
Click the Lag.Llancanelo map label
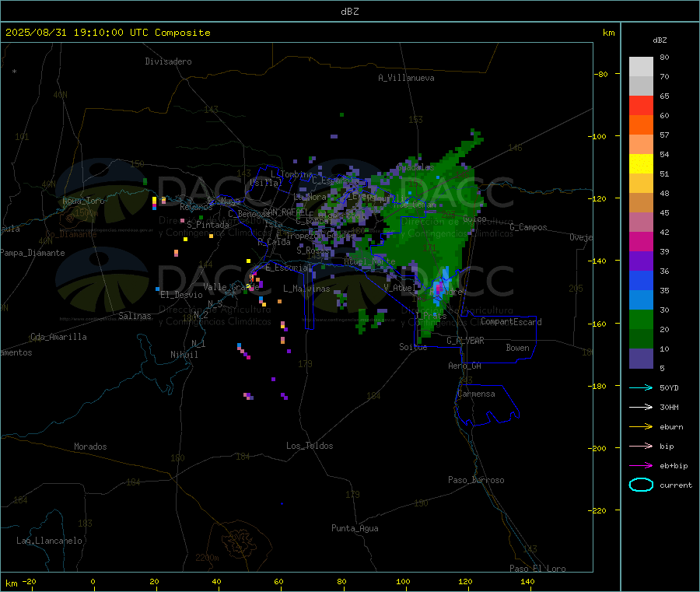point(49,541)
